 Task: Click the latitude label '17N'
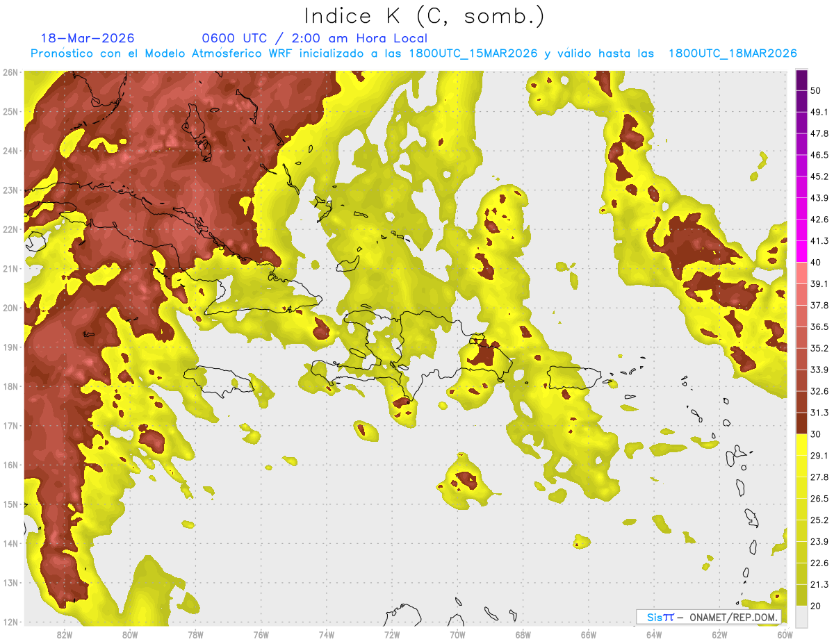point(10,426)
